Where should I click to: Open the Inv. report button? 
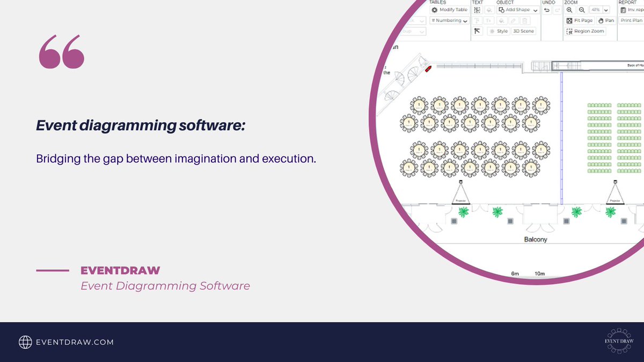click(631, 10)
